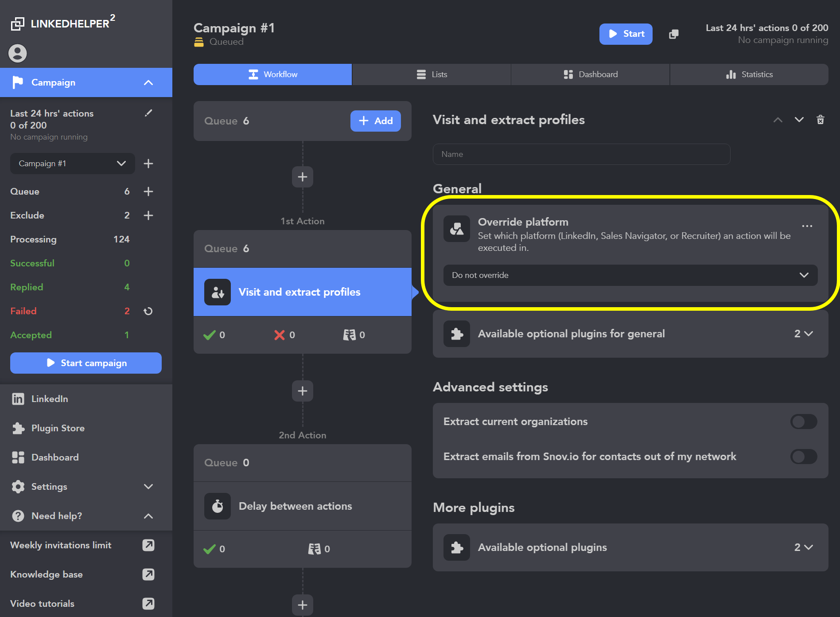840x617 pixels.
Task: Edit last 24 hrs actions limit pencil
Action: (148, 113)
